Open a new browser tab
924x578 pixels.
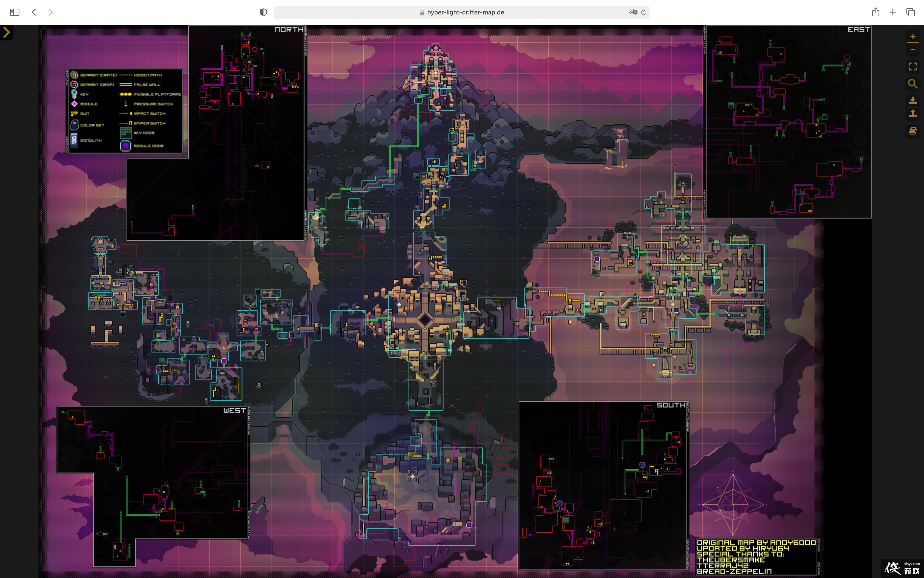point(893,12)
